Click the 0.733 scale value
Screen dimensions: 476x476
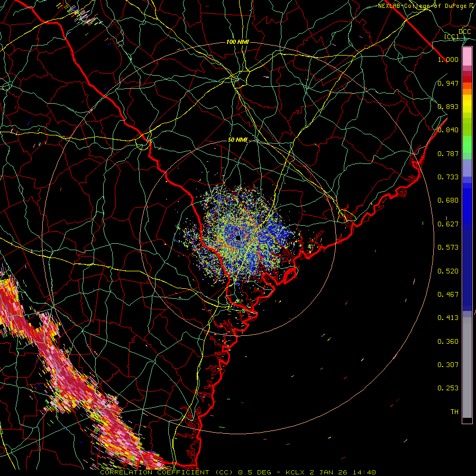click(448, 177)
